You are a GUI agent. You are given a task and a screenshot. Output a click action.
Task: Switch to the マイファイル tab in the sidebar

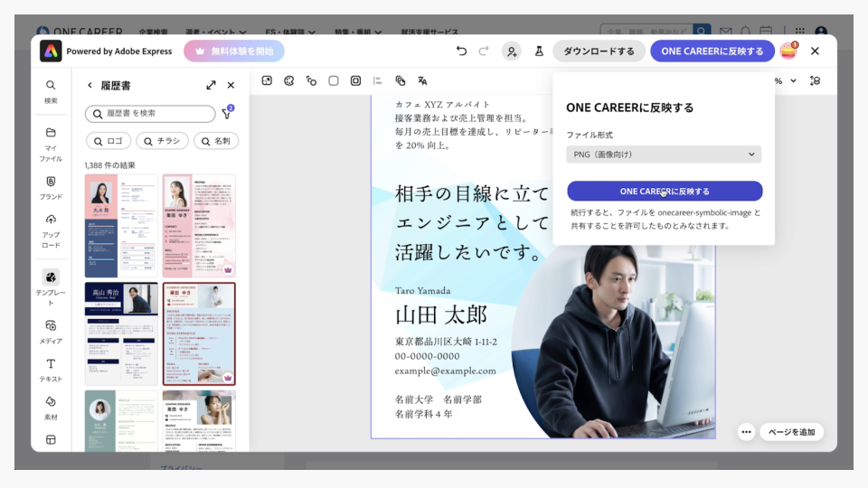click(x=51, y=144)
